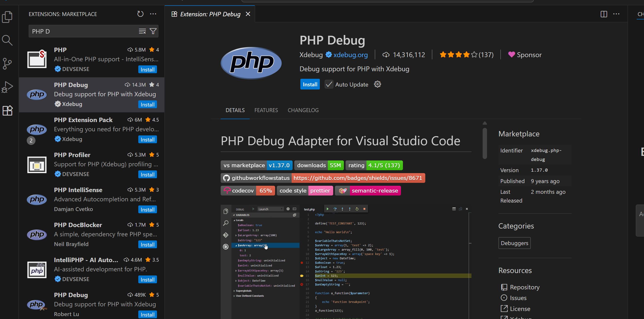This screenshot has height=319, width=644.
Task: Refresh the Extensions Marketplace list
Action: [140, 14]
